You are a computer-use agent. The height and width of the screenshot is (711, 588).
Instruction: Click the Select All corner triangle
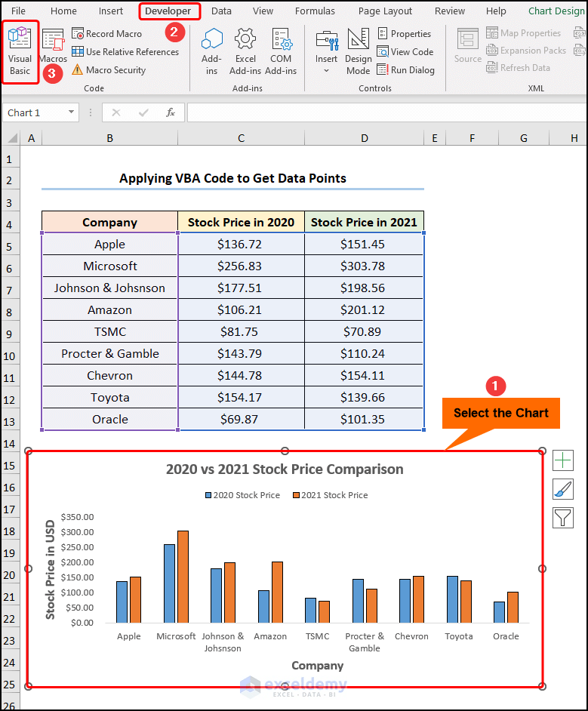pyautogui.click(x=12, y=138)
